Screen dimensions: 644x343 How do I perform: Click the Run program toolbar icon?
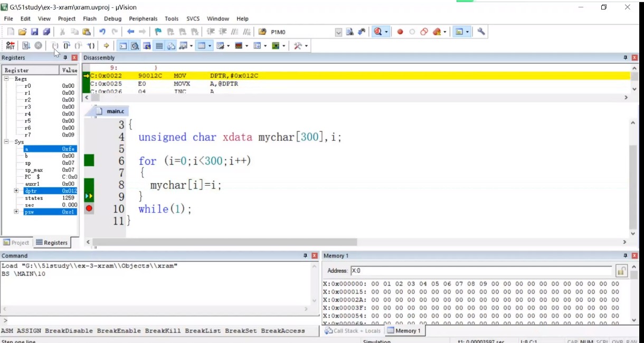click(26, 46)
